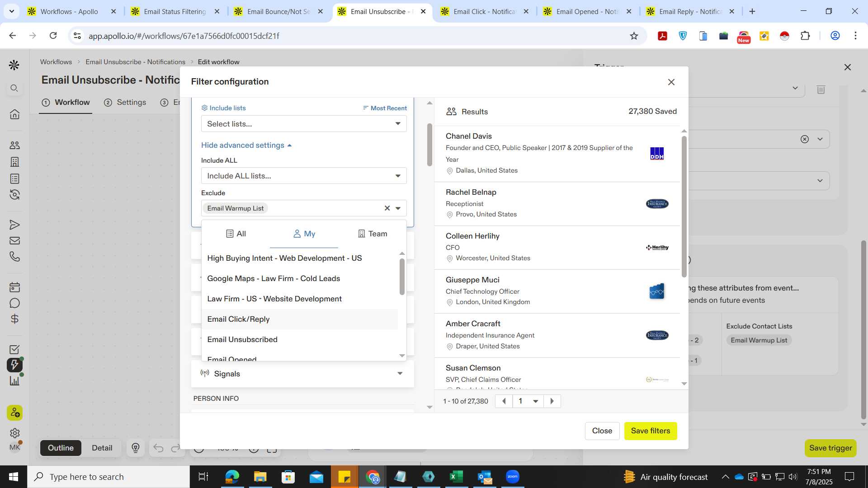Open Settings via the sidebar gear icon
868x488 pixels.
click(14, 433)
